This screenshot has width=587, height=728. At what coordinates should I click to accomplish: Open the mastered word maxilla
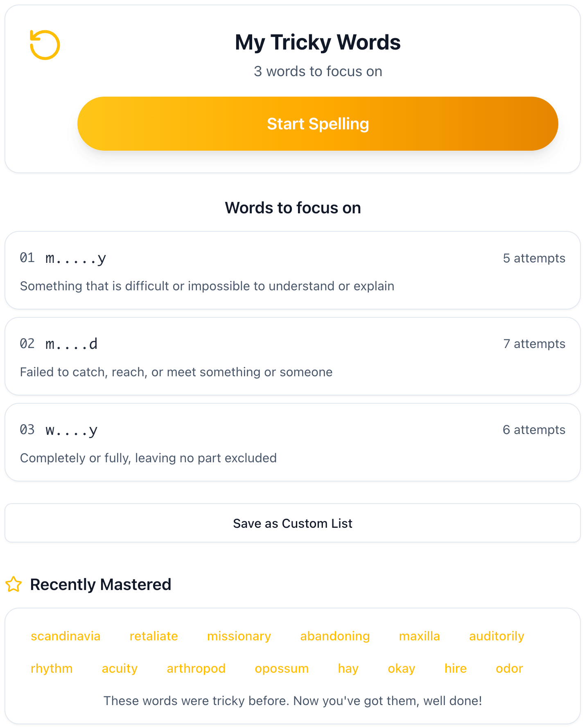pos(419,636)
